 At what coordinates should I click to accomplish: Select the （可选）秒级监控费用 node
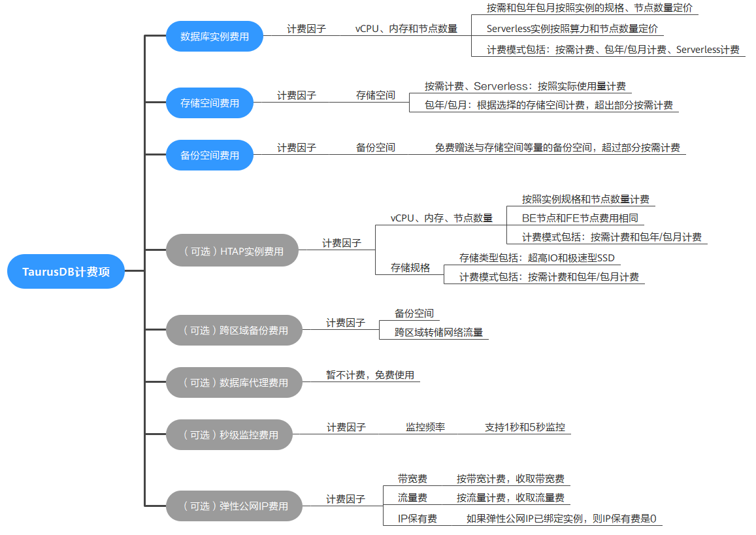[x=229, y=435]
